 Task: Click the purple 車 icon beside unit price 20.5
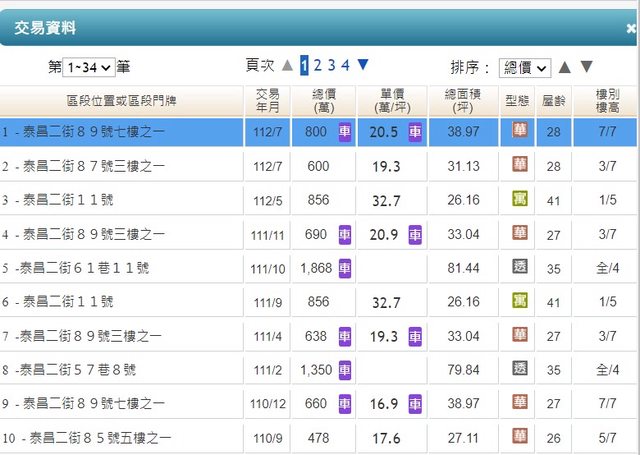pyautogui.click(x=415, y=132)
